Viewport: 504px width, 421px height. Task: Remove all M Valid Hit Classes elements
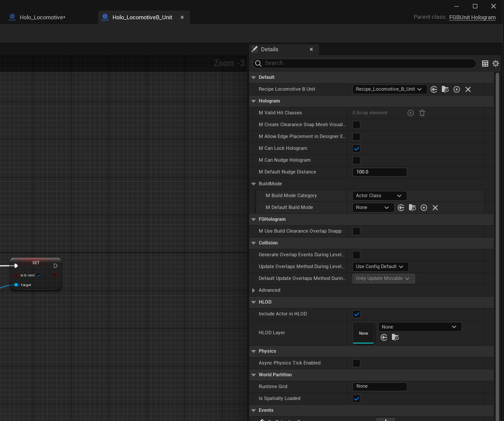[422, 113]
